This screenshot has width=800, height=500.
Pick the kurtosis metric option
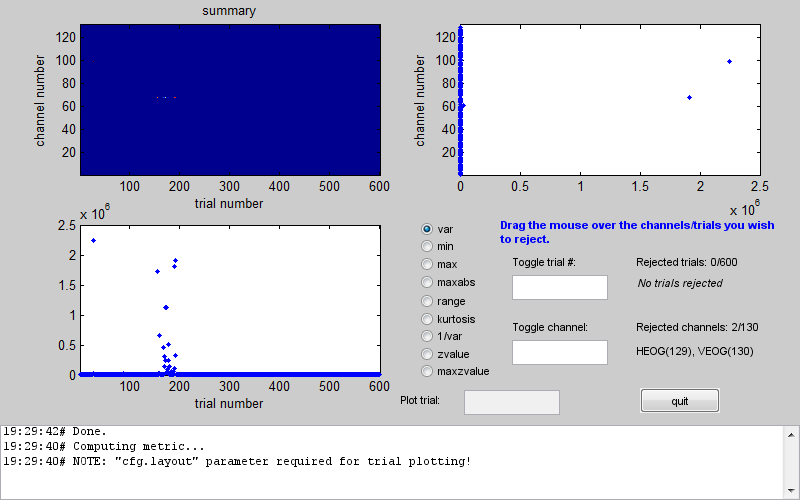428,318
